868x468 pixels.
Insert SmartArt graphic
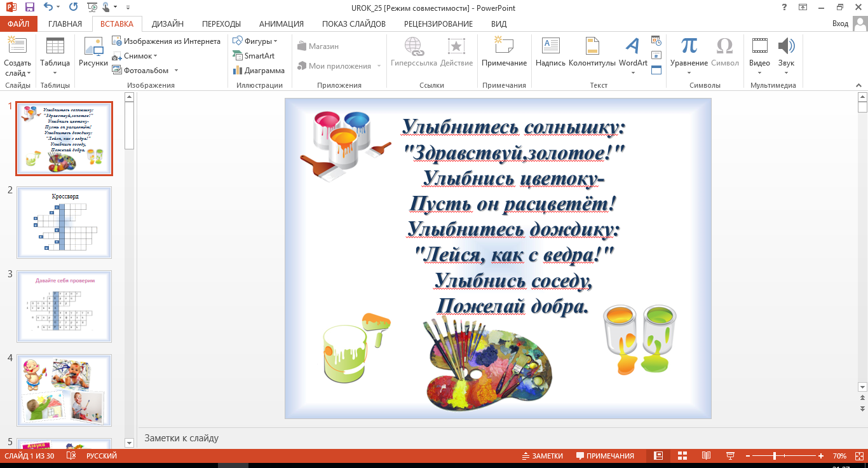point(254,56)
